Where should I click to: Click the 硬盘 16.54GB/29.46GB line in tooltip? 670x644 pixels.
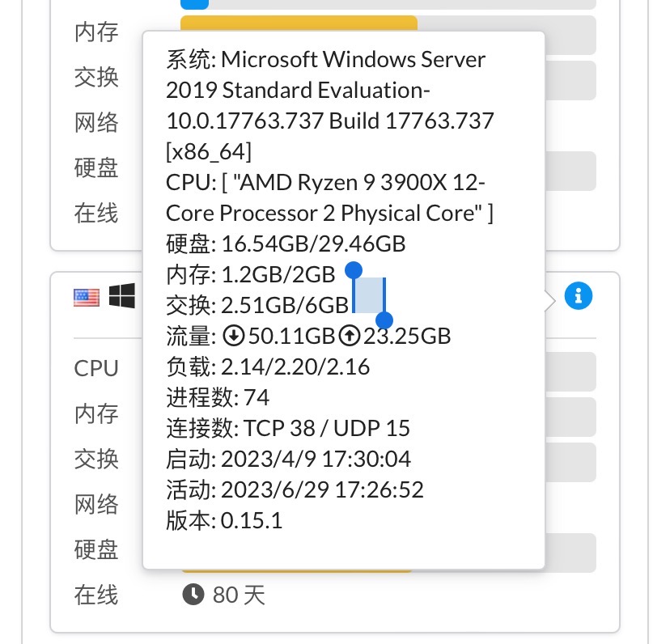286,244
